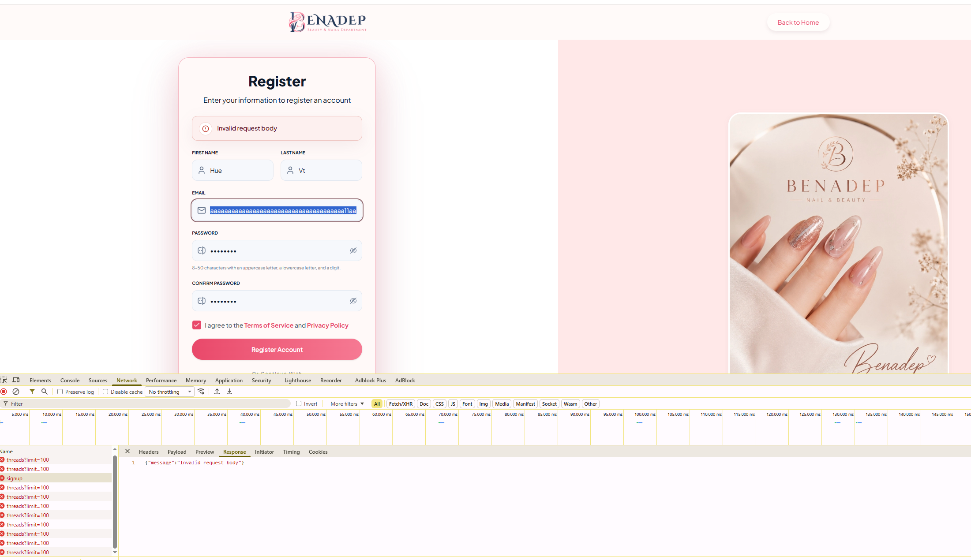Open the Terms of Service link
971x560 pixels.
269,325
